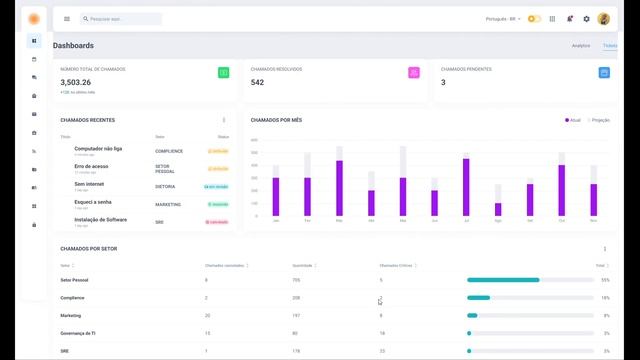The height and width of the screenshot is (360, 640).
Task: Toggle the Atual series in chart legend
Action: coord(573,120)
